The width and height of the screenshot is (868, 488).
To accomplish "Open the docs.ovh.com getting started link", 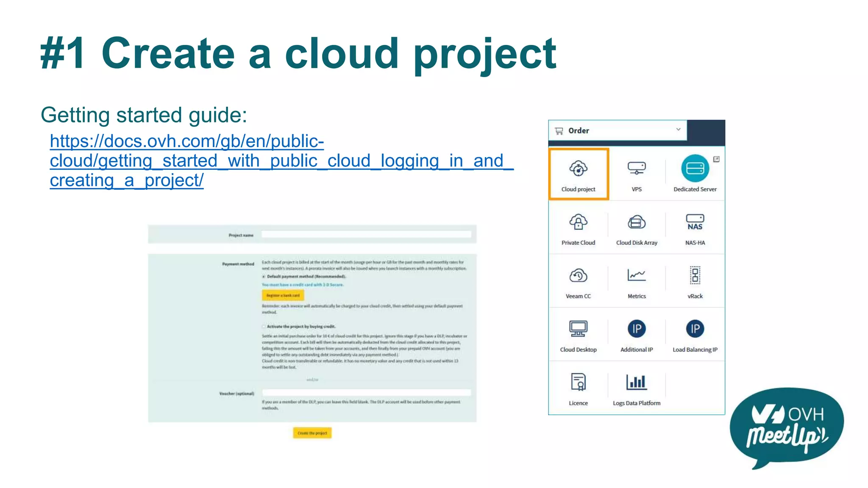I will point(281,161).
